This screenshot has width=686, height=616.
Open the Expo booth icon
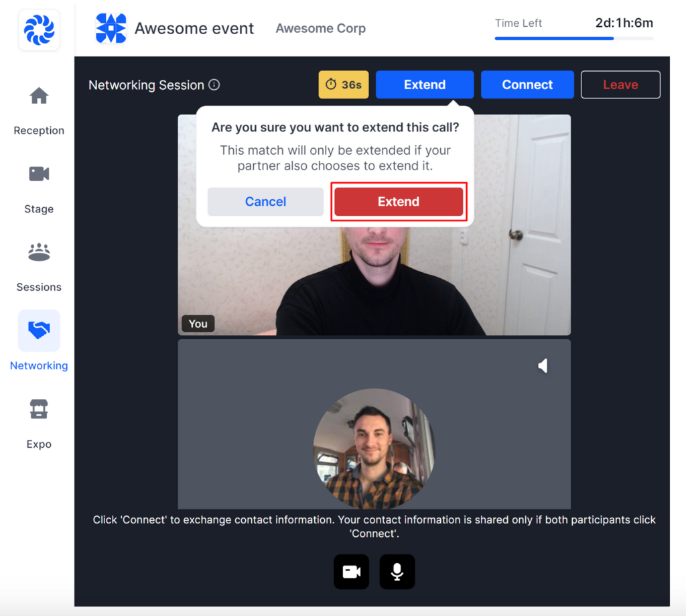click(39, 409)
